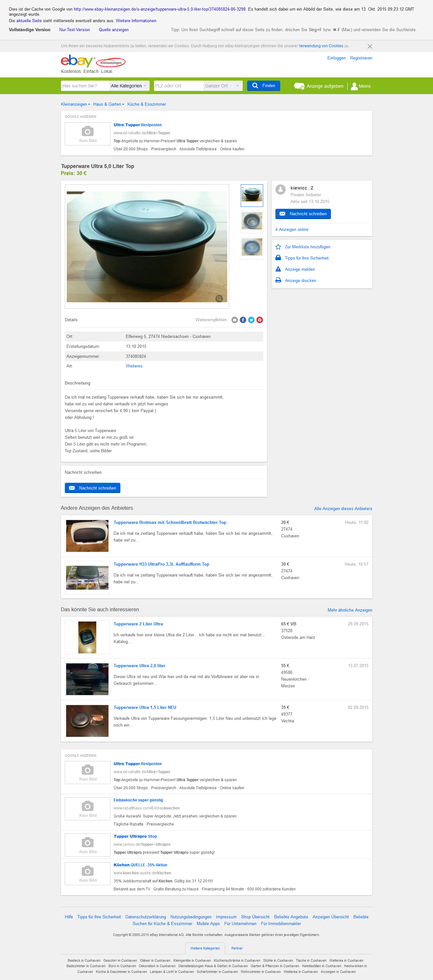Viewport: 433px width, 980px height.
Task: Open Hilfe footer link
Action: 69,917
